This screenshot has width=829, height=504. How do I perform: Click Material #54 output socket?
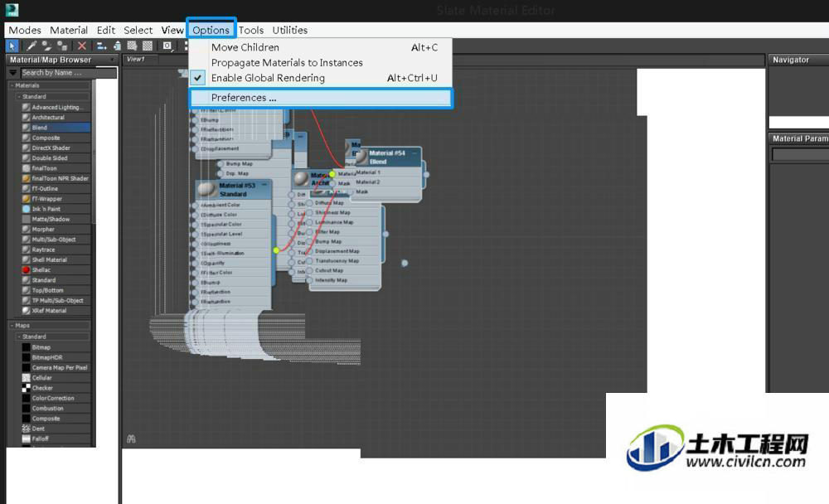[426, 175]
